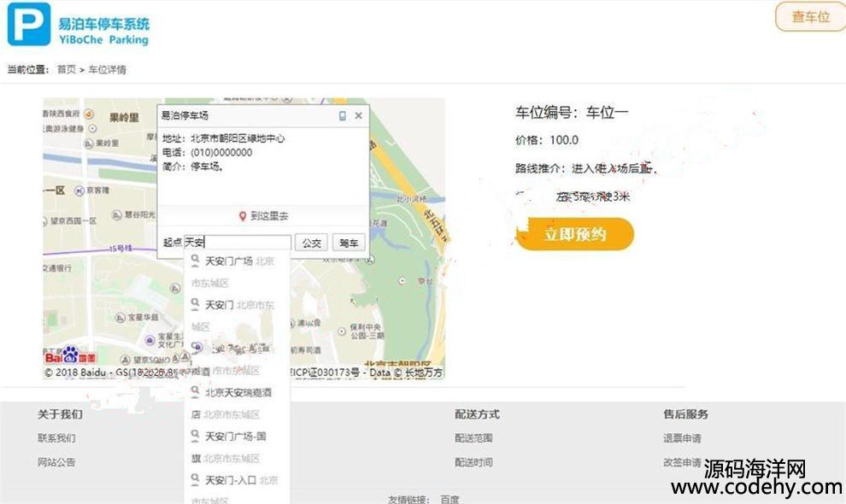Click the 到这里去 tab in popup
This screenshot has width=846, height=504.
pyautogui.click(x=263, y=216)
